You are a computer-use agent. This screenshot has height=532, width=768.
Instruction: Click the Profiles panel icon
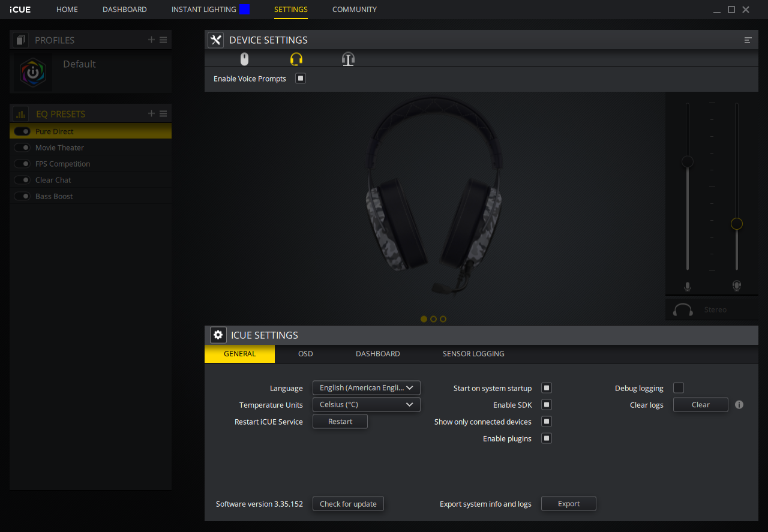[x=21, y=40]
